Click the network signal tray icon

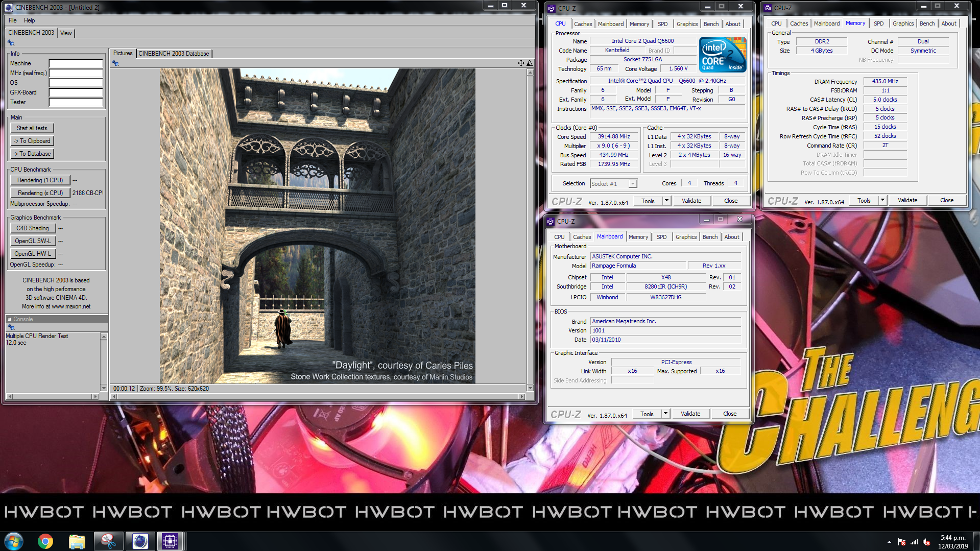point(914,542)
